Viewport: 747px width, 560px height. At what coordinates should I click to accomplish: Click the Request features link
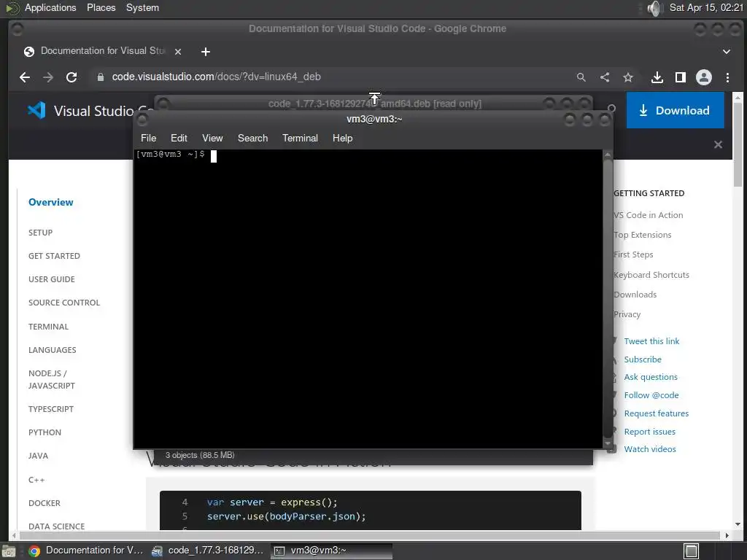pos(657,413)
